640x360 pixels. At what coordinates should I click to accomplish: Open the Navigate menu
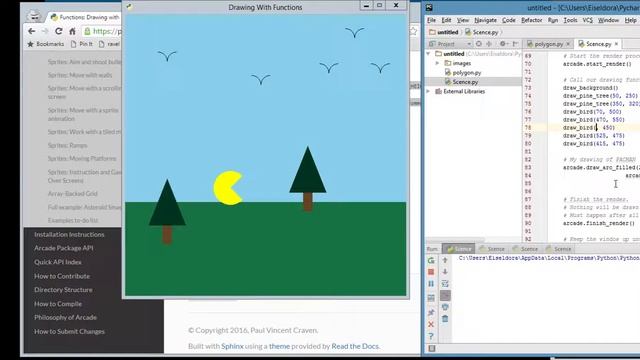pyautogui.click(x=485, y=20)
